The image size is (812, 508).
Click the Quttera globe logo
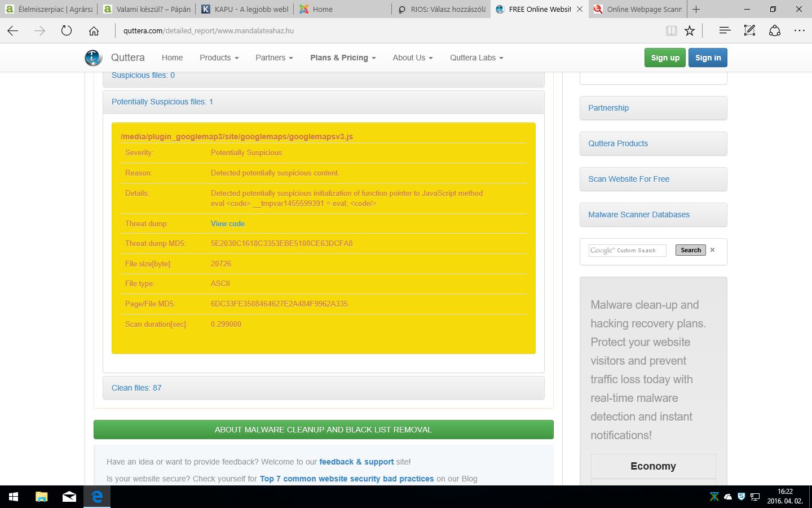tap(93, 58)
